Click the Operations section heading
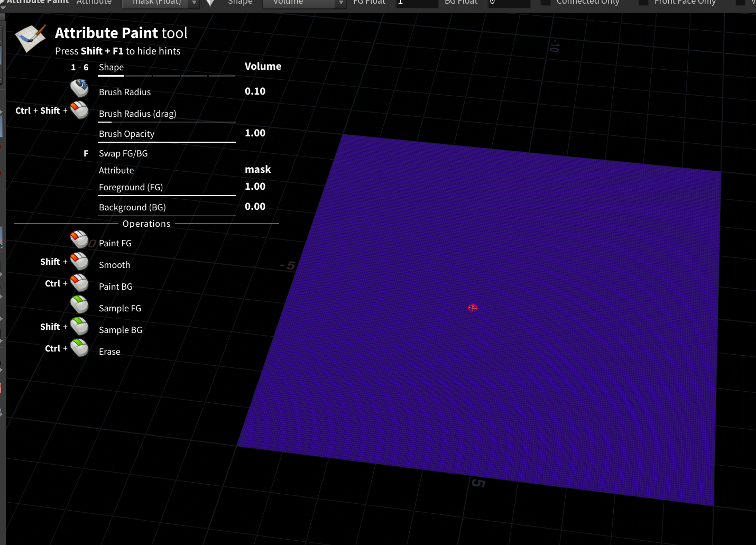The image size is (756, 545). tap(146, 224)
